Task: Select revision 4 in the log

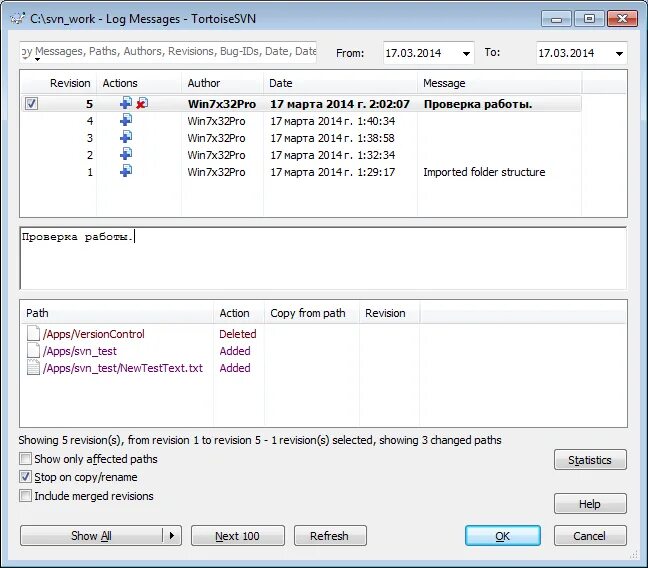Action: 301,121
